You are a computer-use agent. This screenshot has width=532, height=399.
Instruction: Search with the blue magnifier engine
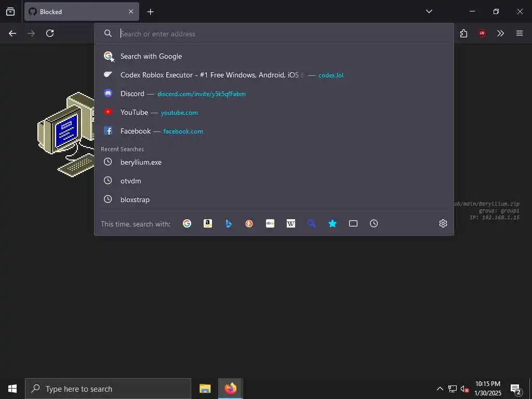(312, 223)
